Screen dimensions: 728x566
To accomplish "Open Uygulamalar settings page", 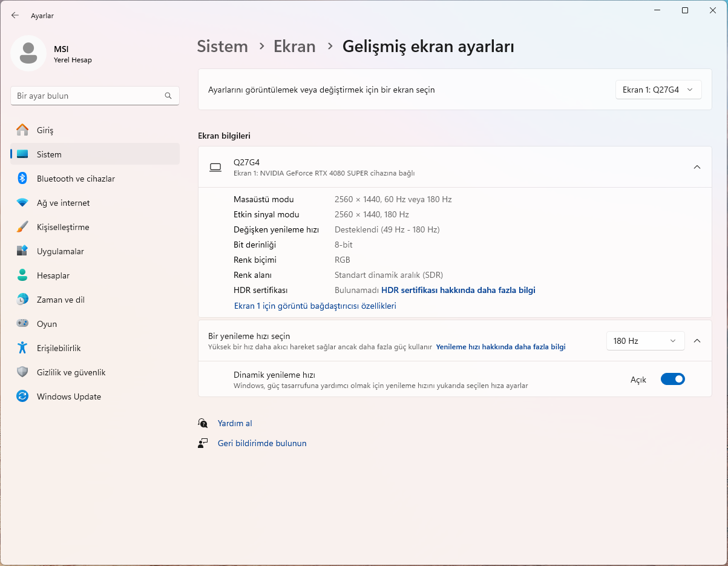I will pos(95,251).
